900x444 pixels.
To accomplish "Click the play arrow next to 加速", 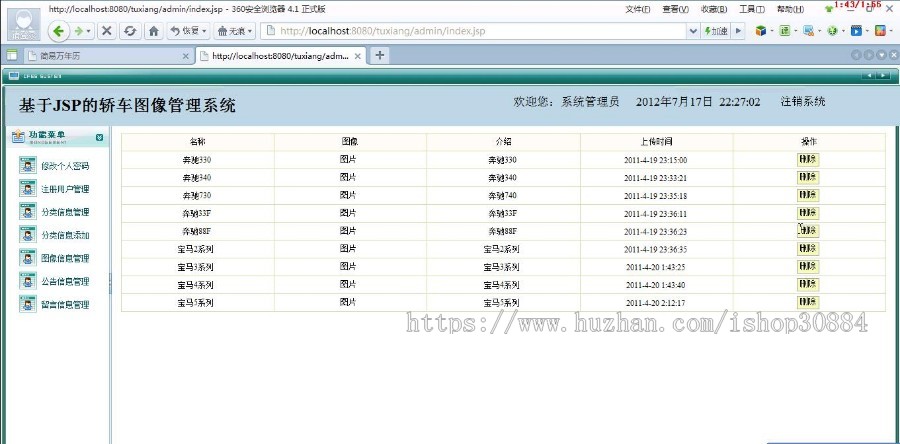I will coord(738,31).
